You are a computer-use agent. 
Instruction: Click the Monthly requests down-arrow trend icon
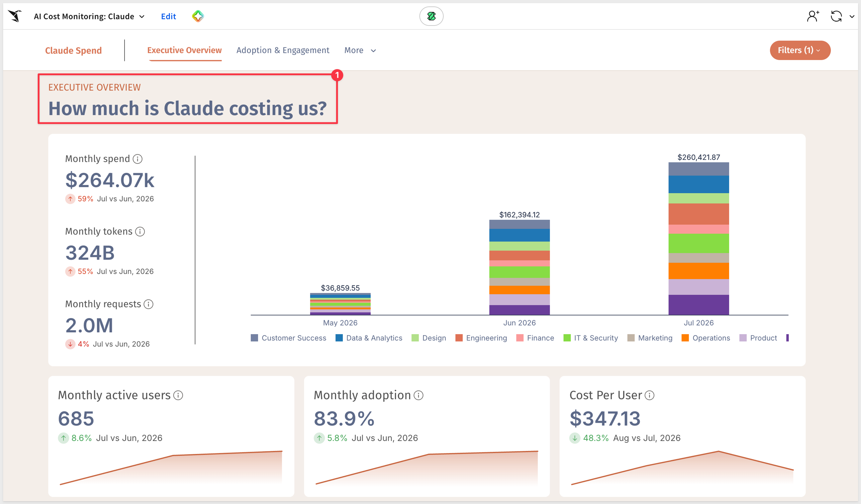click(70, 344)
